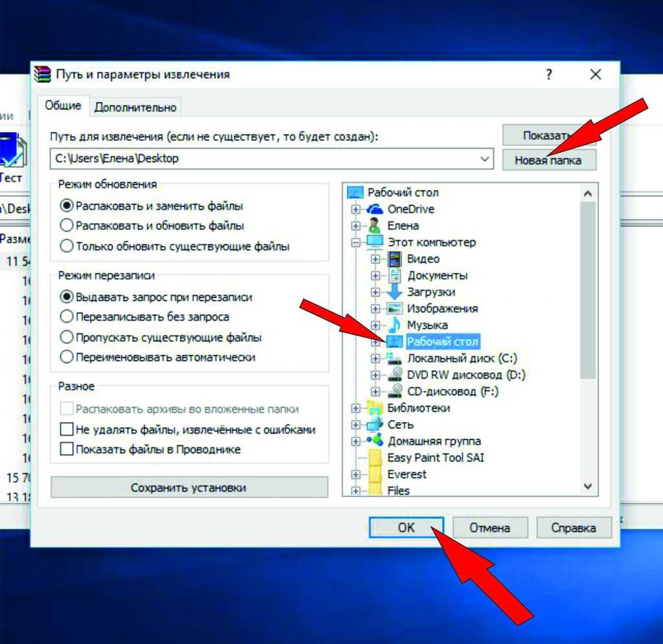Select Изображения label in the tree
The image size is (663, 644).
pos(442,309)
